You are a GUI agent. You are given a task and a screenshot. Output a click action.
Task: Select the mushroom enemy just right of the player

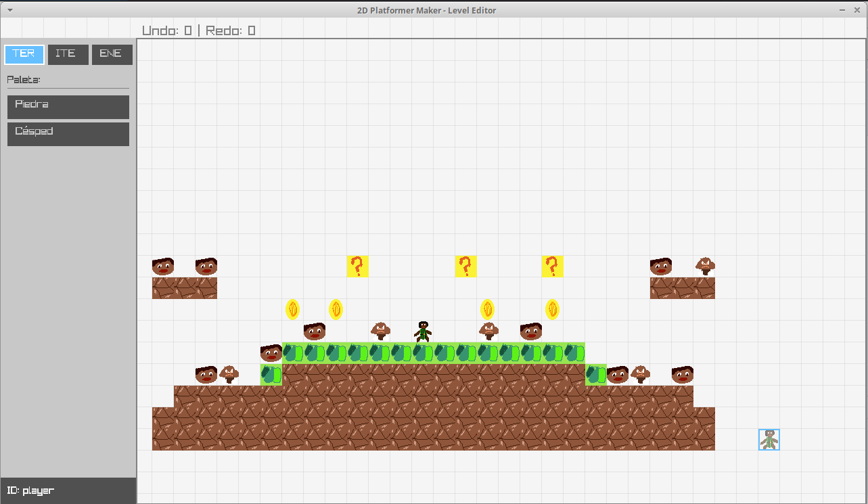[x=489, y=331]
